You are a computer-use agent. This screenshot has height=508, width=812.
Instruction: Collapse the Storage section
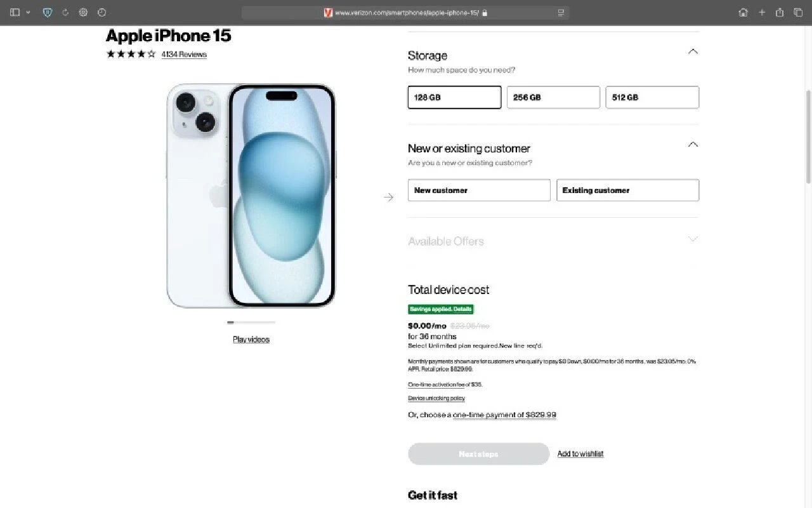tap(693, 51)
